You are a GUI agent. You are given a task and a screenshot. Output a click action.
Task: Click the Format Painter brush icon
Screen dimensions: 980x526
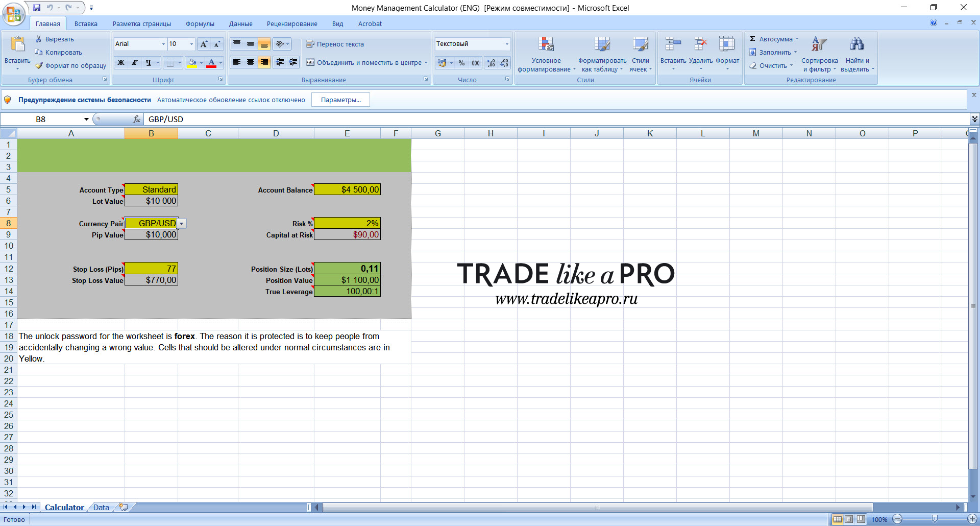point(39,65)
